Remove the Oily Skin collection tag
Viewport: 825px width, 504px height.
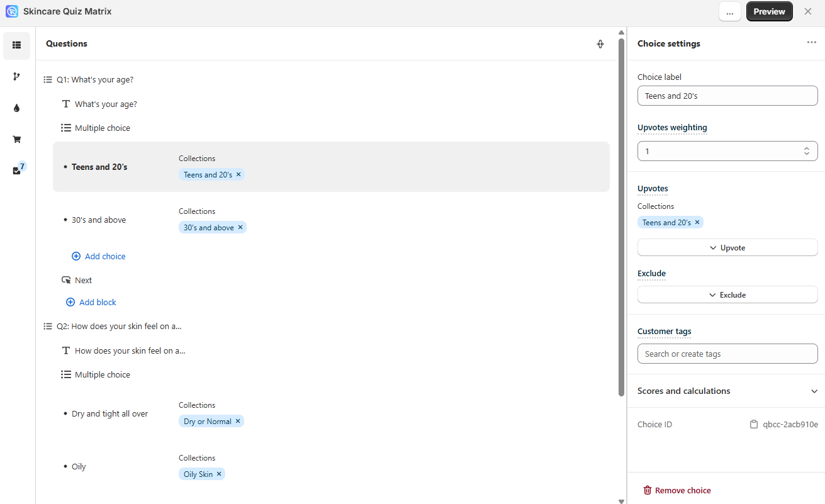pos(219,474)
